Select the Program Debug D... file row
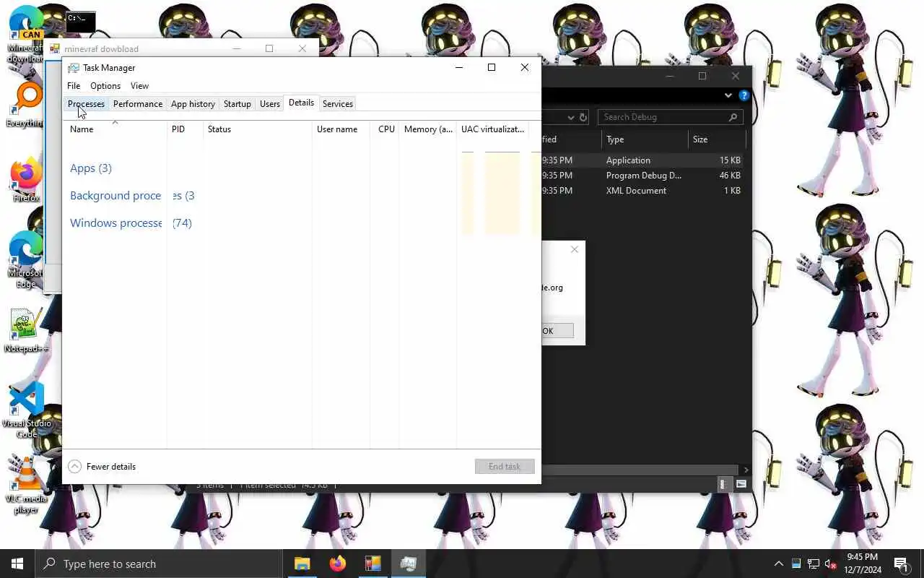Viewport: 924px width, 578px height. tap(642, 176)
